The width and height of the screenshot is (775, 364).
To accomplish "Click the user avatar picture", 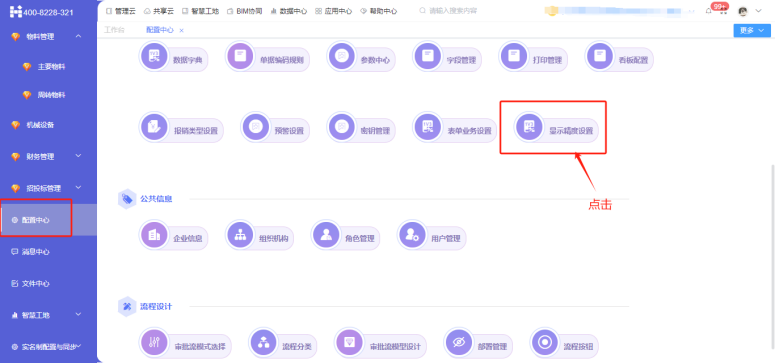I will tap(742, 11).
